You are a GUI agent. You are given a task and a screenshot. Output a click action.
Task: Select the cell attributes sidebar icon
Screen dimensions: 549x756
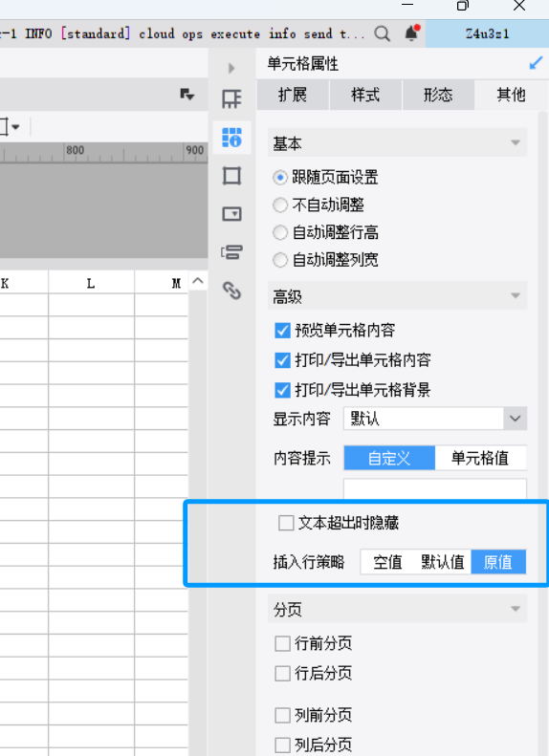(x=231, y=138)
